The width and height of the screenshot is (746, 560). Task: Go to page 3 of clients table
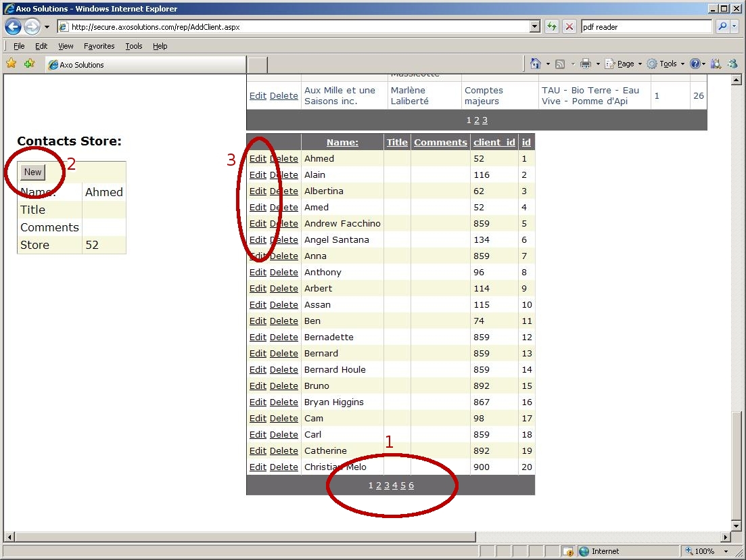[x=485, y=120]
